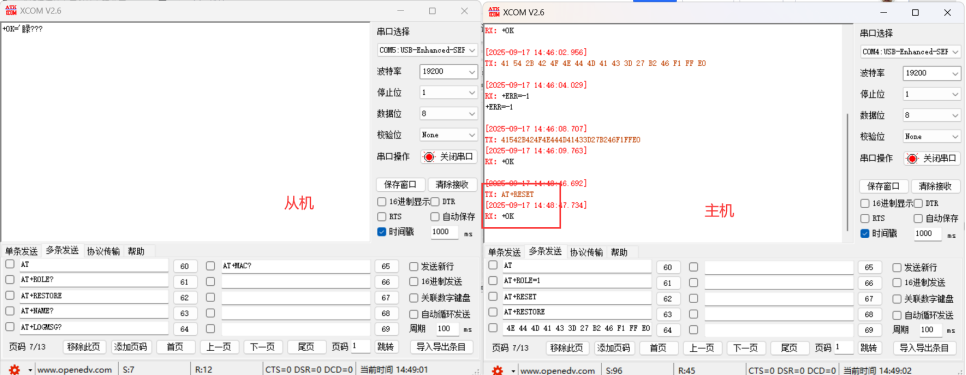This screenshot has height=375, width=966.
Task: Click R:12 receive counter in COM5 status bar
Action: pyautogui.click(x=203, y=370)
